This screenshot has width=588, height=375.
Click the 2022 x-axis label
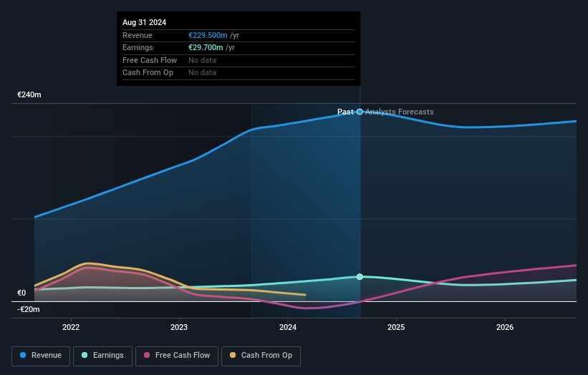point(71,328)
